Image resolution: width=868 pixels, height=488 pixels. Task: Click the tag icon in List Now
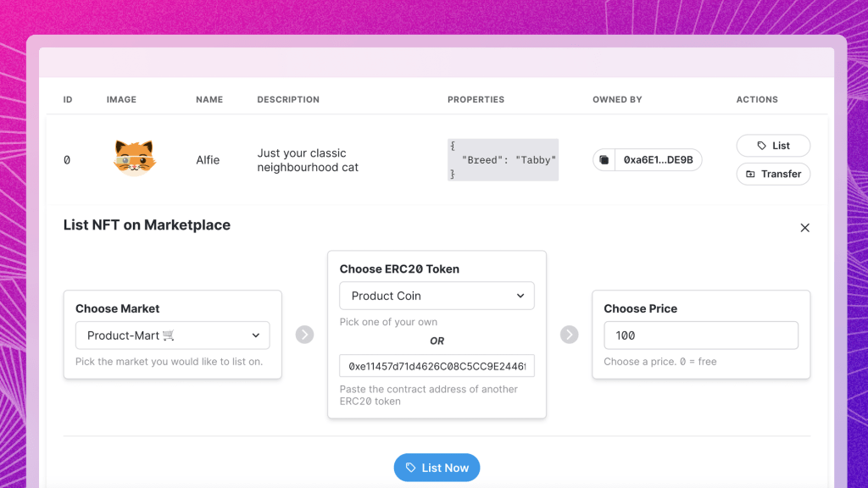pos(411,468)
